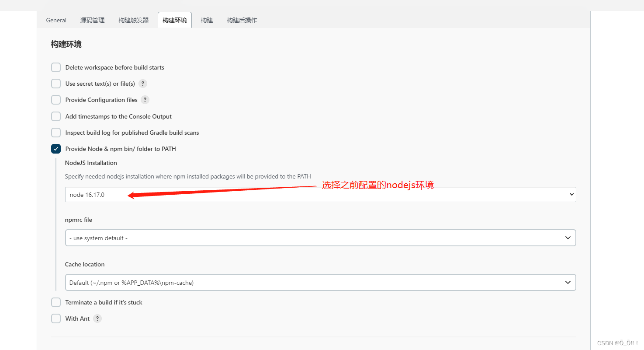Viewport: 644px width, 350px height.
Task: Click the 'Cache location' label
Action: coord(85,264)
